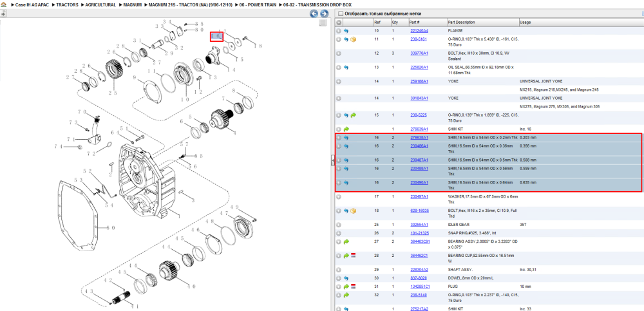Image resolution: width=644 pixels, height=311 pixels.
Task: Click the blue arrow on the SHIM KIT 275217A2 row
Action: (x=346, y=308)
